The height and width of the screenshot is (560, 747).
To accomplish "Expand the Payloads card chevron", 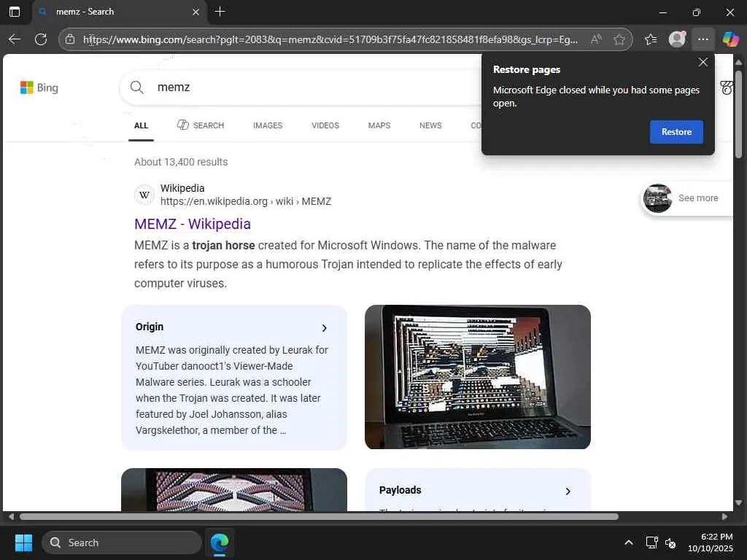I will pos(568,491).
